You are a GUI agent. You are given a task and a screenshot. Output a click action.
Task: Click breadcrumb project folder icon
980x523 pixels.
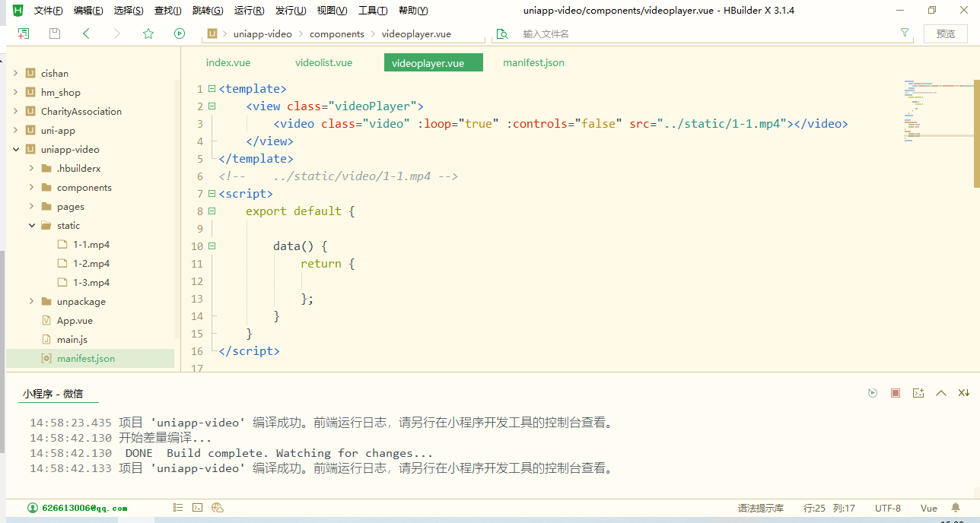click(213, 33)
